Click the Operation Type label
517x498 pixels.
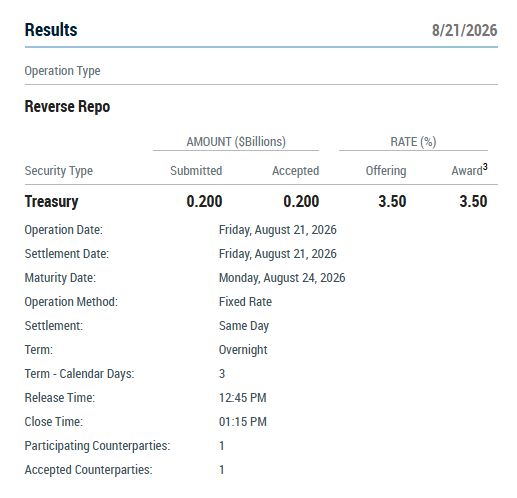click(x=62, y=71)
